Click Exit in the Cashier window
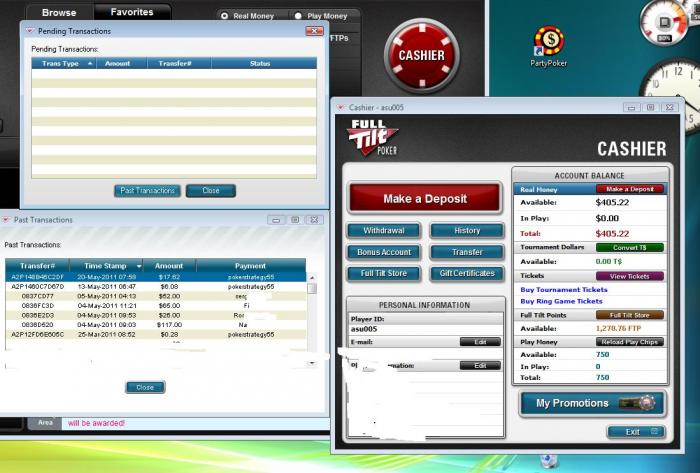This screenshot has height=473, width=700. [x=636, y=432]
